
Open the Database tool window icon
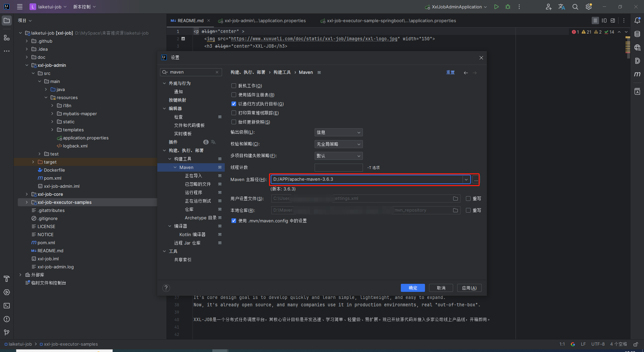(x=637, y=34)
